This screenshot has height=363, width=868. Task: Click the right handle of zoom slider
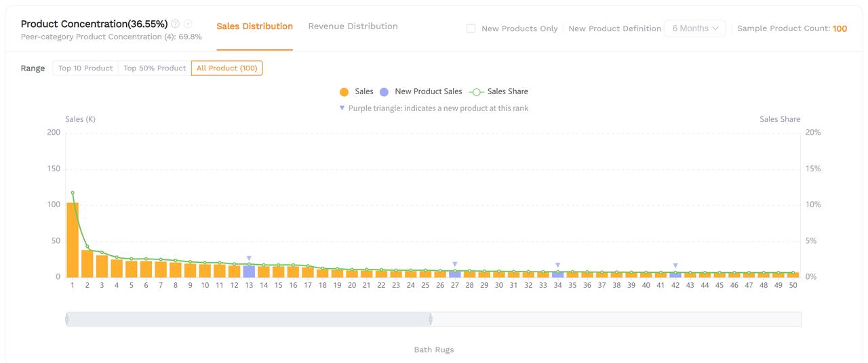[431, 319]
